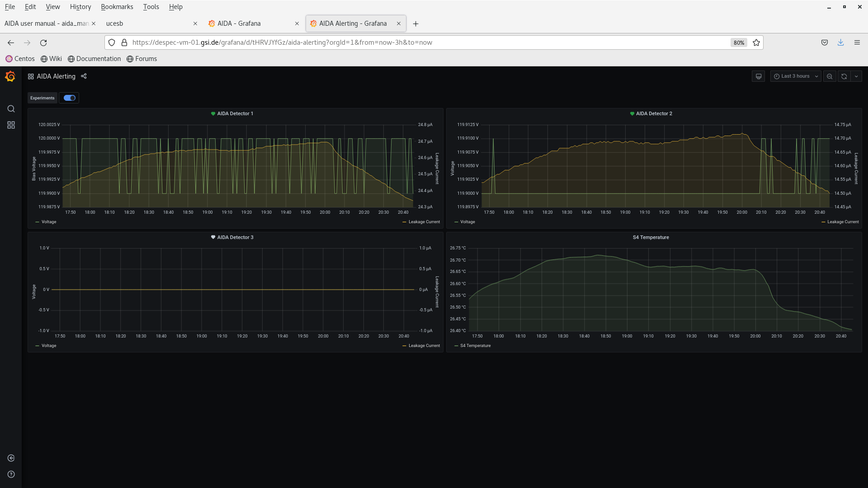The height and width of the screenshot is (488, 868).
Task: Open the History menu
Action: 80,7
